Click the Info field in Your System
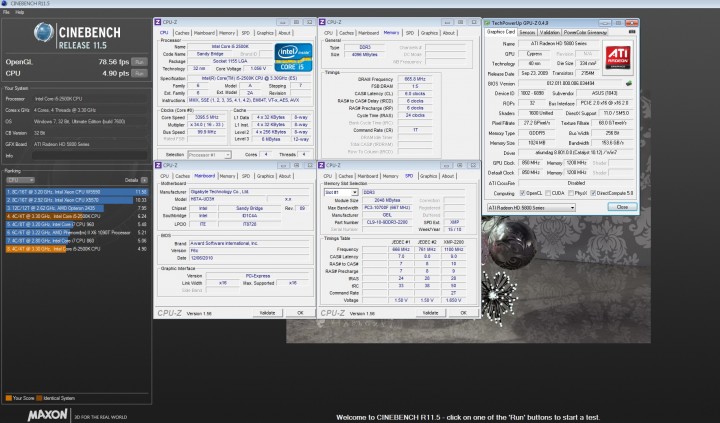The height and width of the screenshot is (423, 720). (90, 156)
